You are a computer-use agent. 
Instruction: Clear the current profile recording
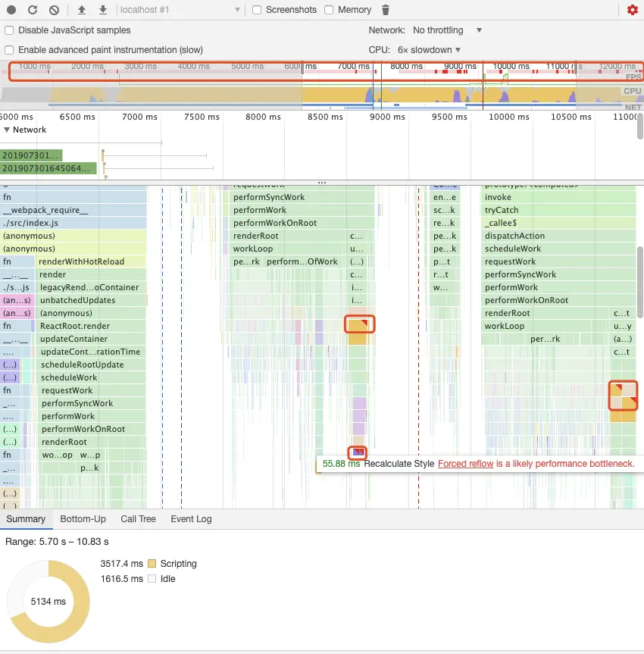(x=54, y=10)
